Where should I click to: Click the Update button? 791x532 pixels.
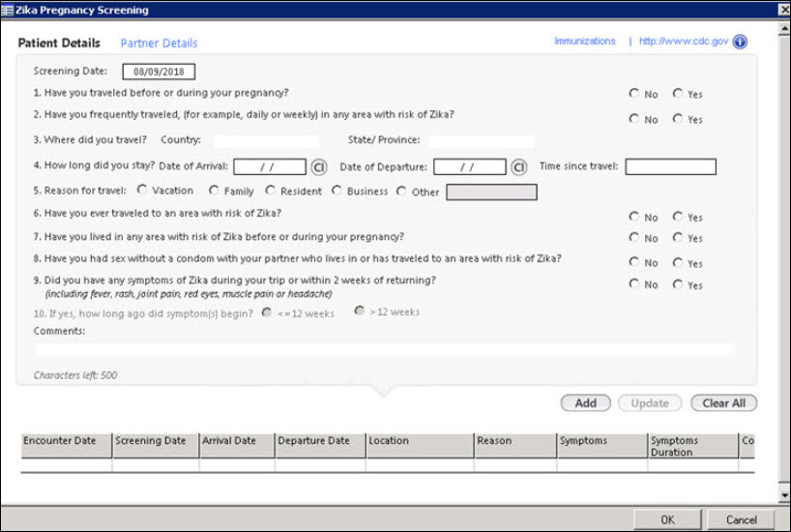(650, 403)
